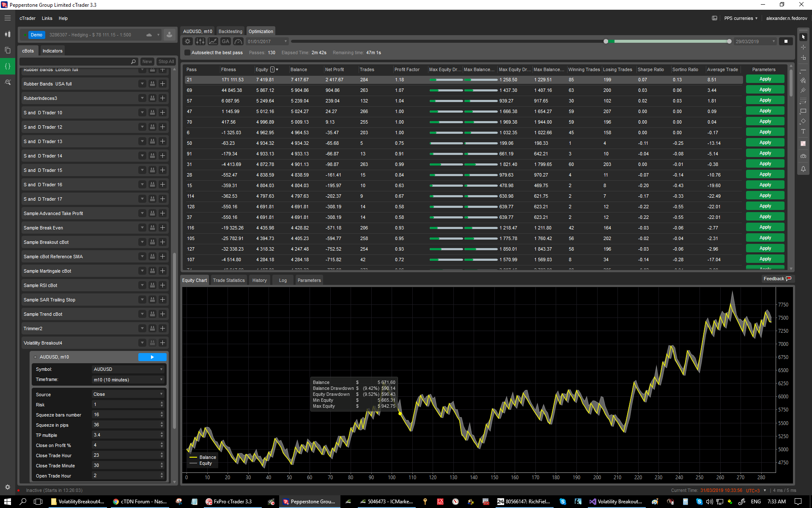Image resolution: width=812 pixels, height=508 pixels.
Task: Open the user profile icon beside account selector
Action: coord(169,35)
